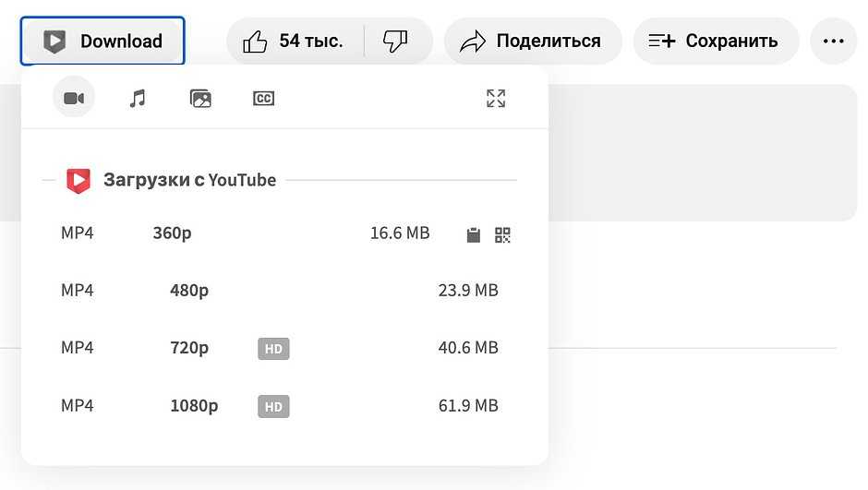
Task: Show QR code for 360p download
Action: pos(502,234)
